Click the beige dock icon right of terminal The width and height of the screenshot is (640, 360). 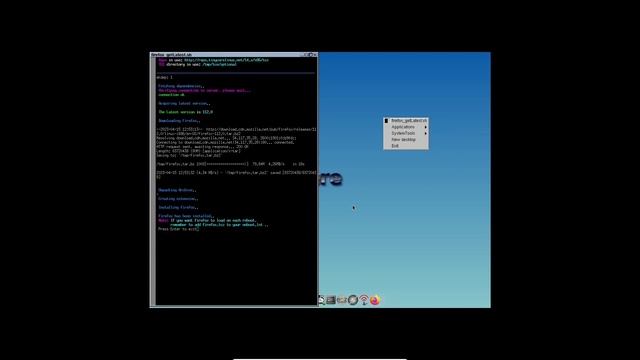pyautogui.click(x=342, y=300)
